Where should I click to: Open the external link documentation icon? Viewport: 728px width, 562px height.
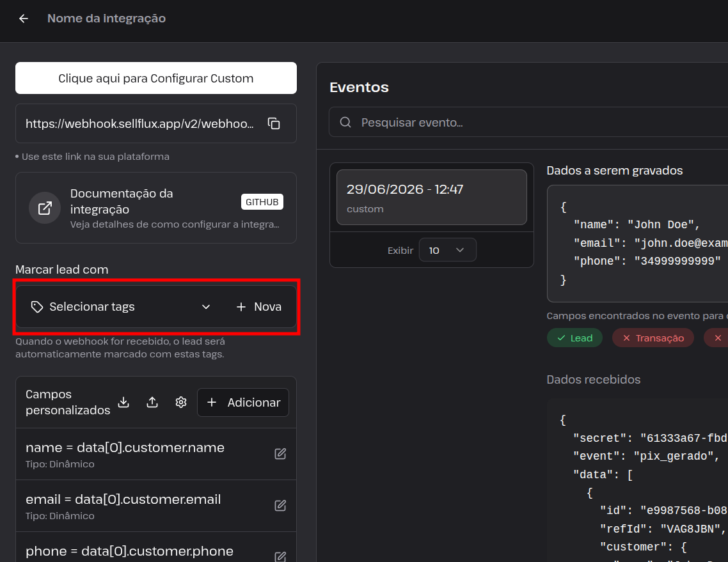[45, 208]
